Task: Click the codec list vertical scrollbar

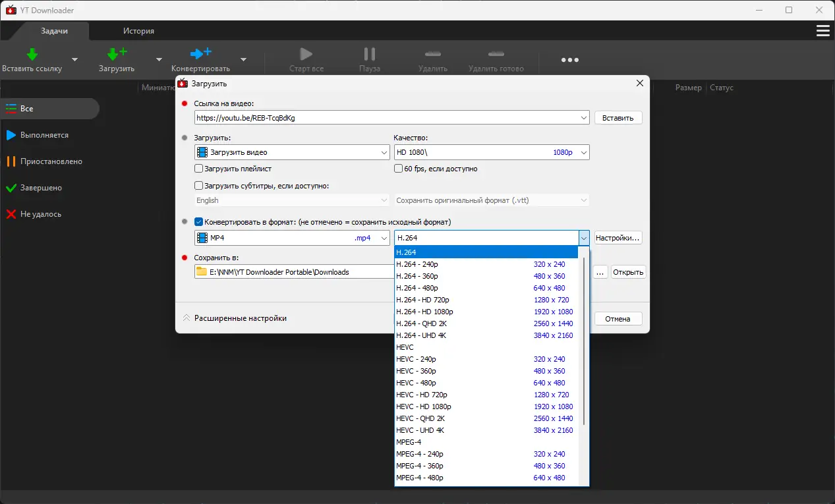Action: coord(584,341)
